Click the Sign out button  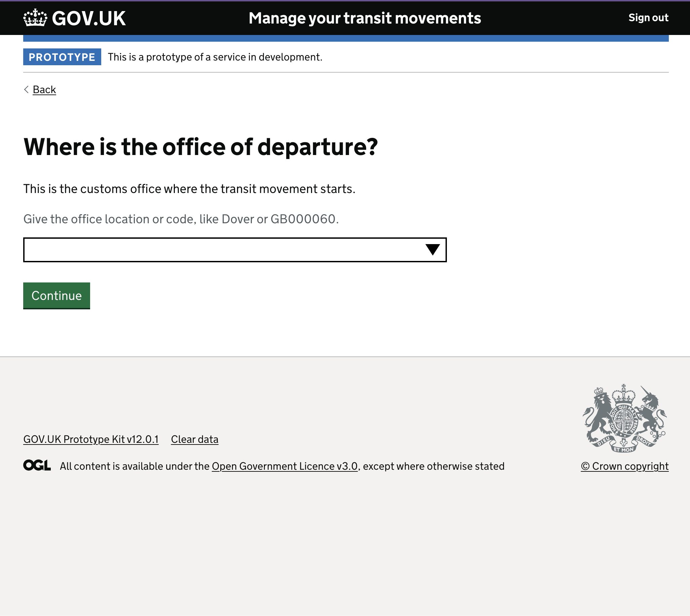click(648, 18)
